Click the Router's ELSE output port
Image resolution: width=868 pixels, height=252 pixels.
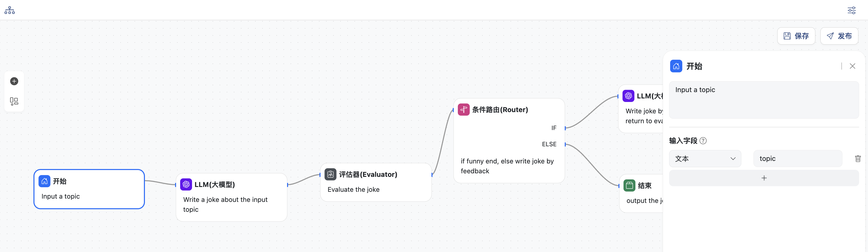click(x=565, y=144)
